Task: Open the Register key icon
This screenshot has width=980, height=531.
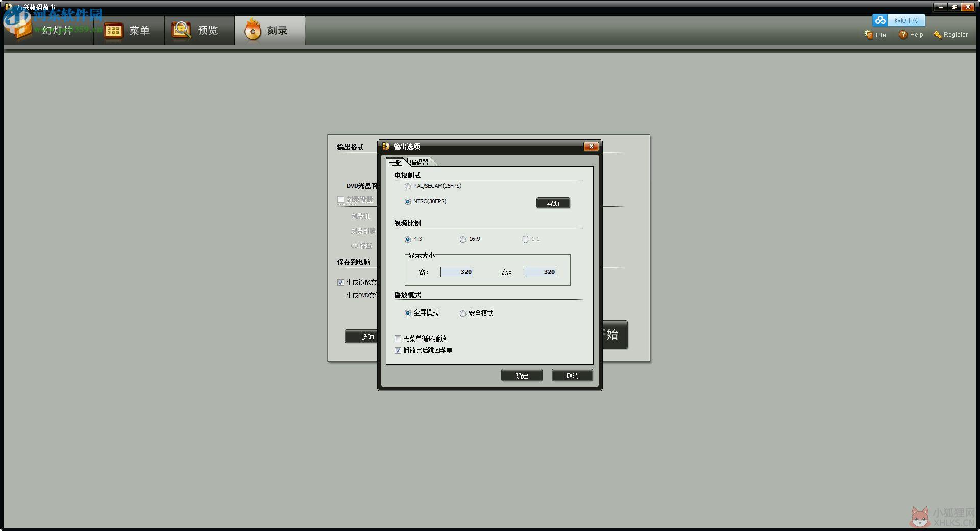Action: [937, 34]
